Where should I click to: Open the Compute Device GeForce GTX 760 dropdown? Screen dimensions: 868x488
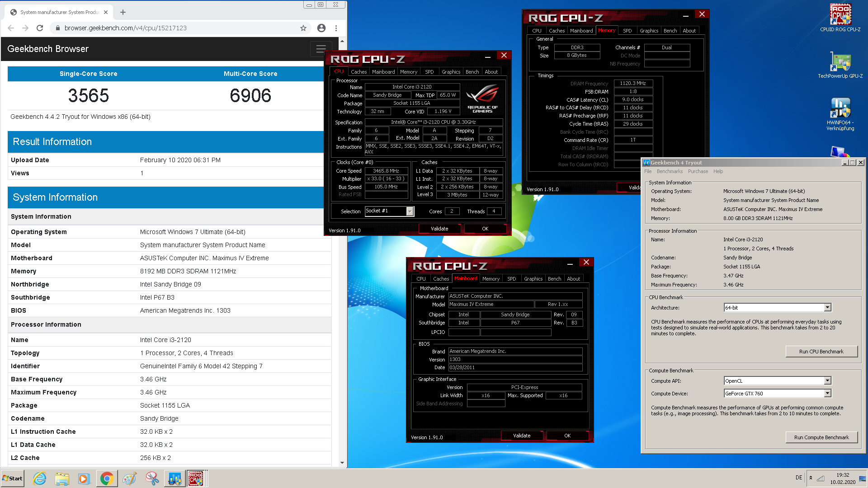coord(827,394)
